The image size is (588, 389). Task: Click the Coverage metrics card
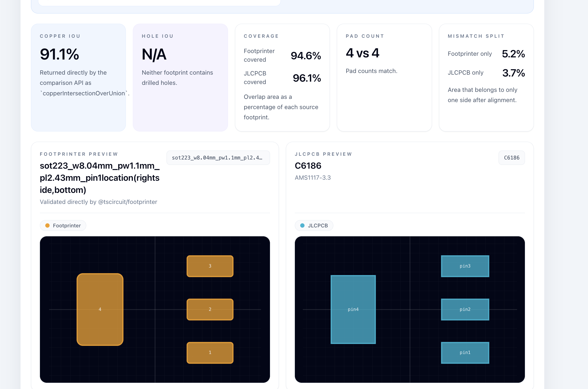pyautogui.click(x=282, y=78)
